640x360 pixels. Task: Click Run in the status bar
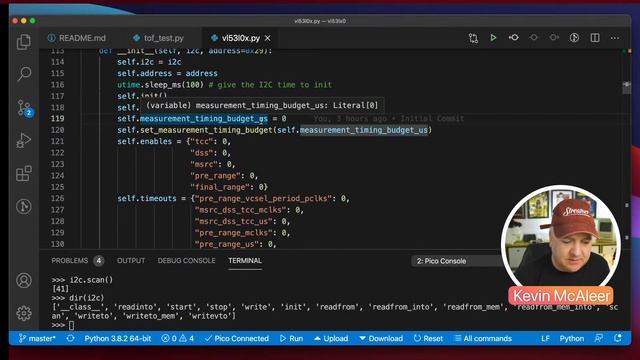click(291, 338)
